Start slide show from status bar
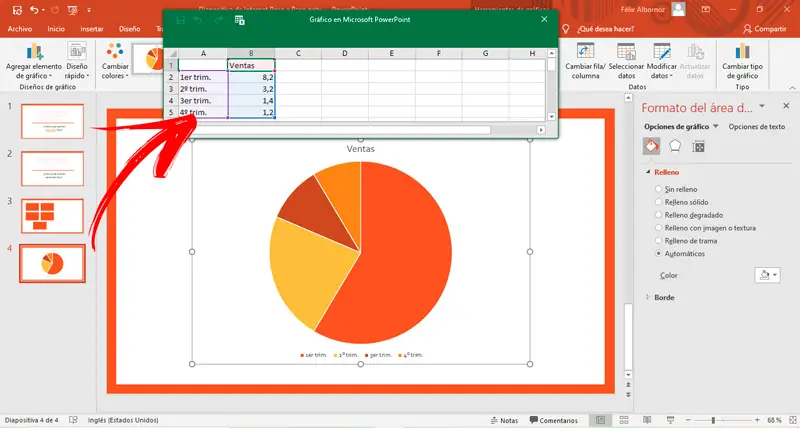The height and width of the screenshot is (428, 800). coord(670,420)
